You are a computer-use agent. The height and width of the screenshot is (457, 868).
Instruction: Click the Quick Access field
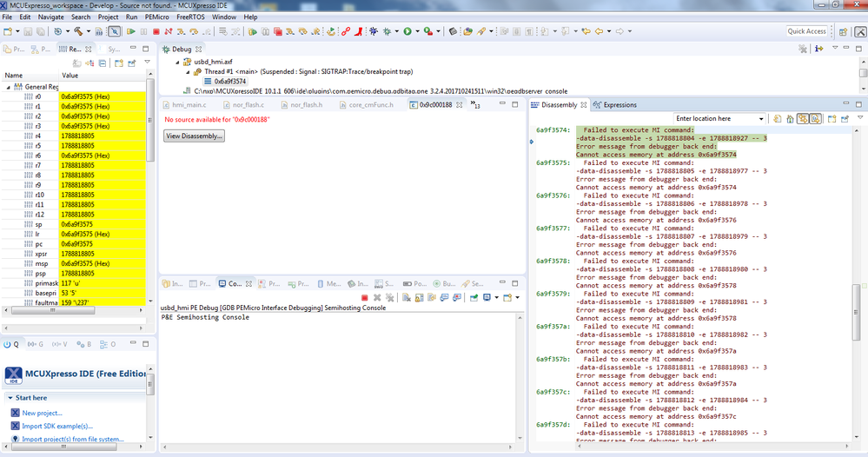pos(806,31)
